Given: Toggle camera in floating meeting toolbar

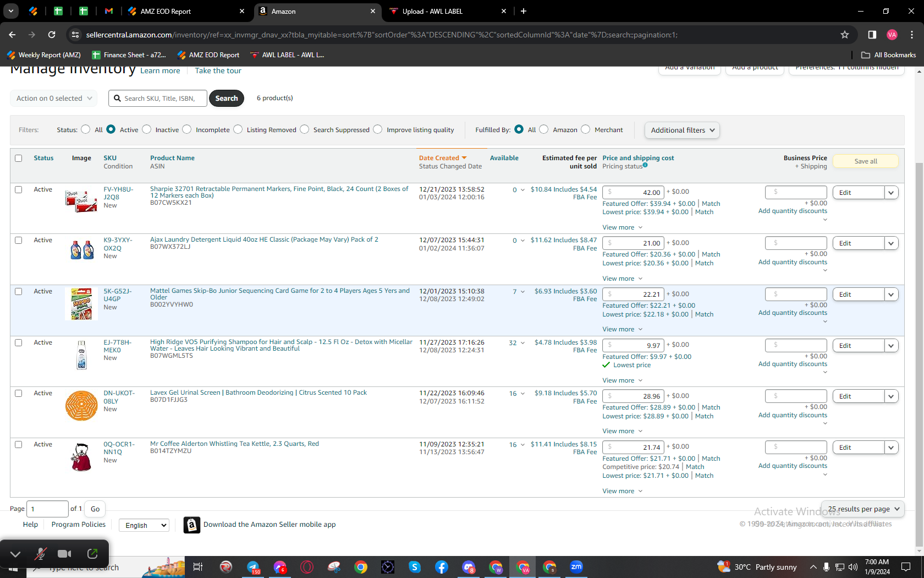Looking at the screenshot, I should pyautogui.click(x=65, y=554).
